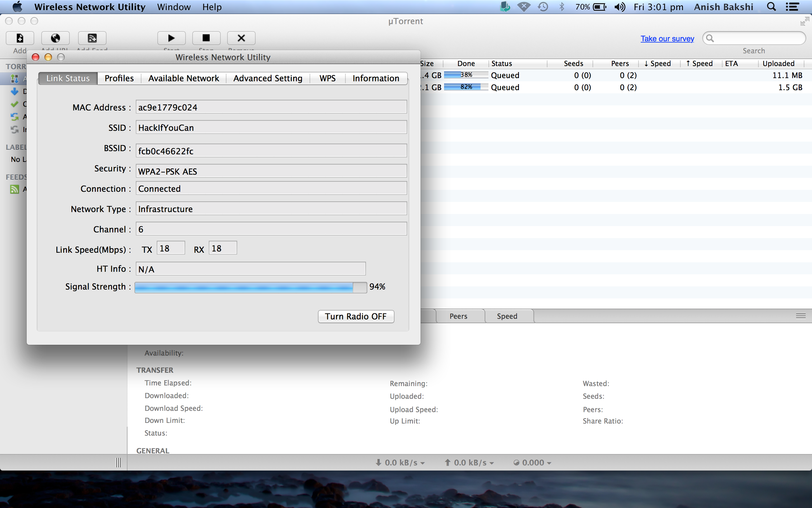
Task: Click the Connection field showing Connected
Action: (x=271, y=188)
